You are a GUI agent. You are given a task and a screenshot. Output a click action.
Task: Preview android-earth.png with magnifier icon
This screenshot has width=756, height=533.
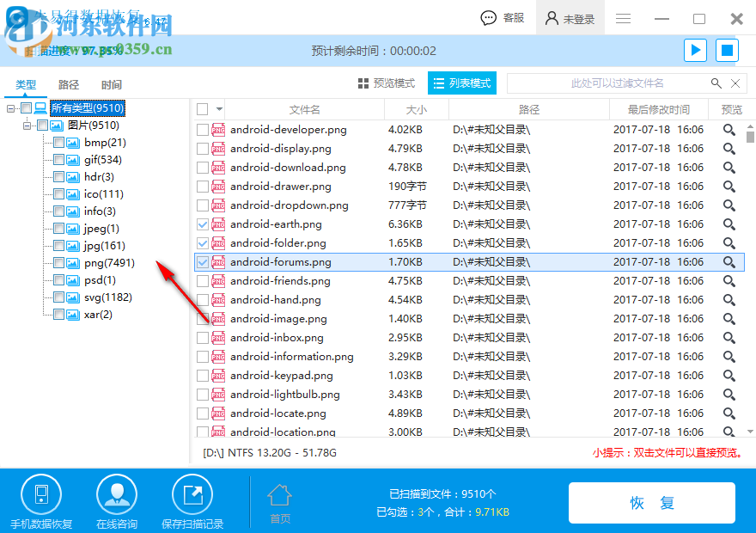[x=729, y=224]
